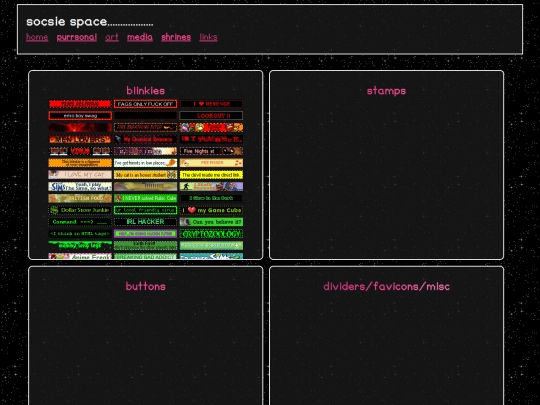Select the stamps heading
Screen dimensions: 540x405
coord(386,91)
